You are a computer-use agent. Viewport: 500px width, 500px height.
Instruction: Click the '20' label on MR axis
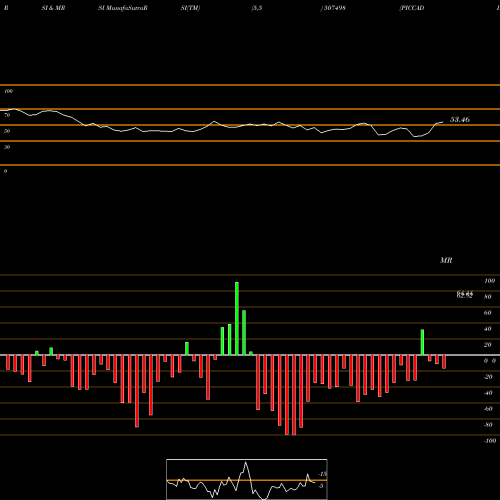point(487,345)
